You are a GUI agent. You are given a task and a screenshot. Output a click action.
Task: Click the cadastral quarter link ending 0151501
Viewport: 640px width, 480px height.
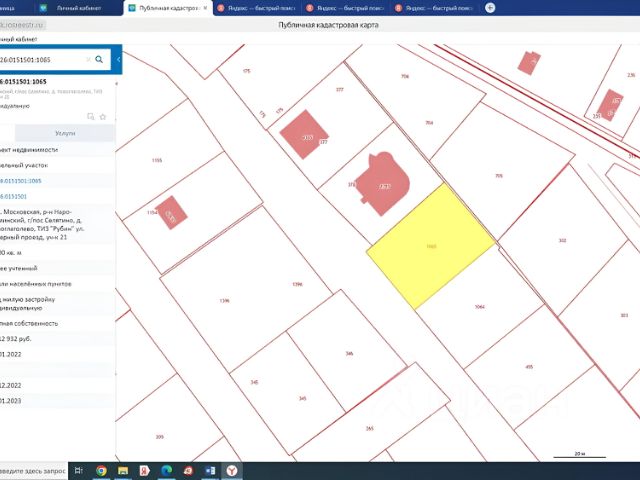point(13,196)
